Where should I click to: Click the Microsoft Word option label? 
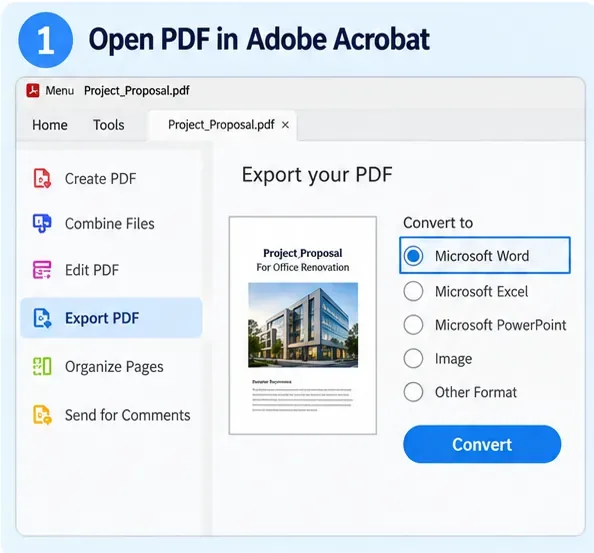pyautogui.click(x=482, y=256)
